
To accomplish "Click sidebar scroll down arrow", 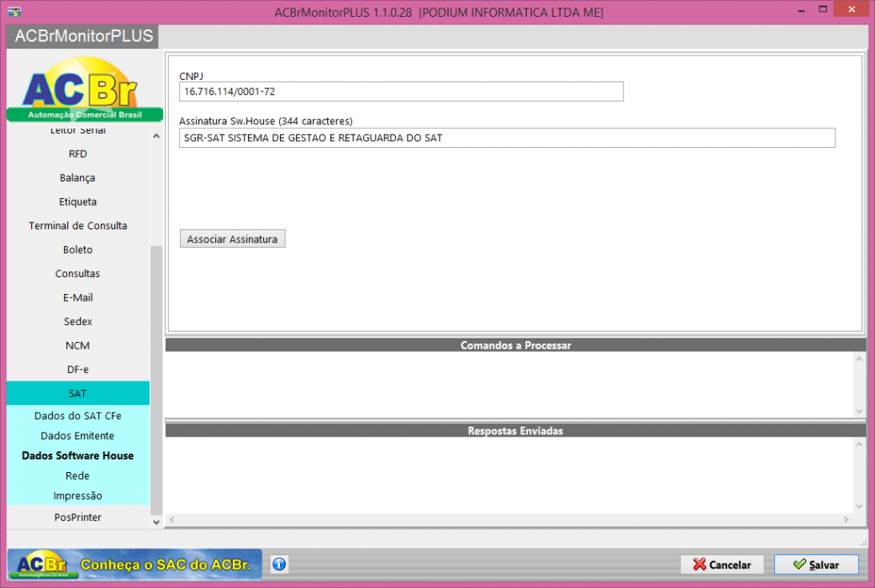I will tap(156, 522).
